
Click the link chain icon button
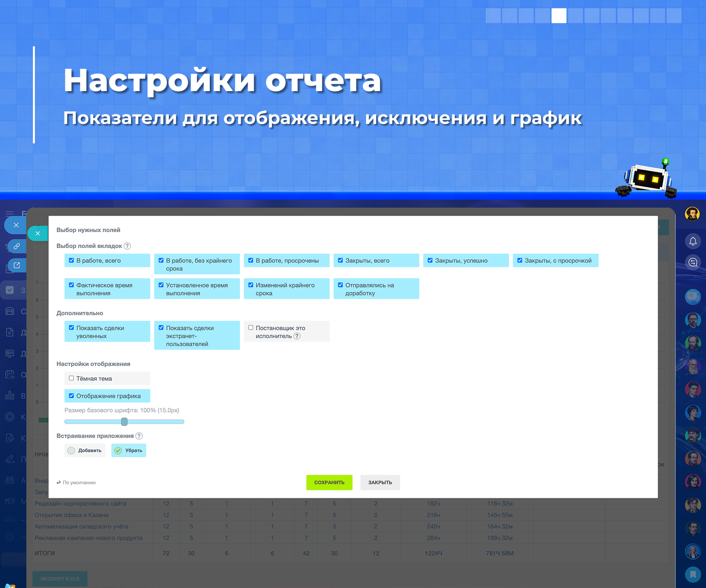pyautogui.click(x=16, y=246)
